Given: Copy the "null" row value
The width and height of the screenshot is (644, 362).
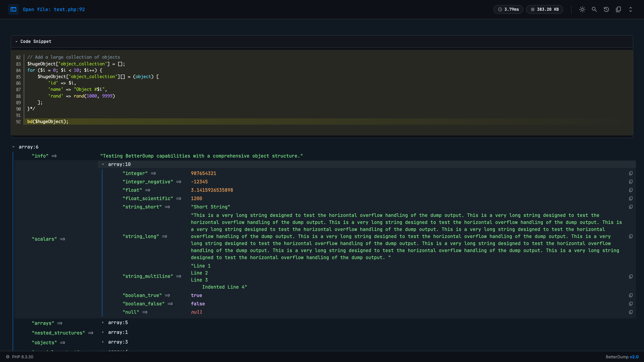Looking at the screenshot, I should pyautogui.click(x=630, y=312).
